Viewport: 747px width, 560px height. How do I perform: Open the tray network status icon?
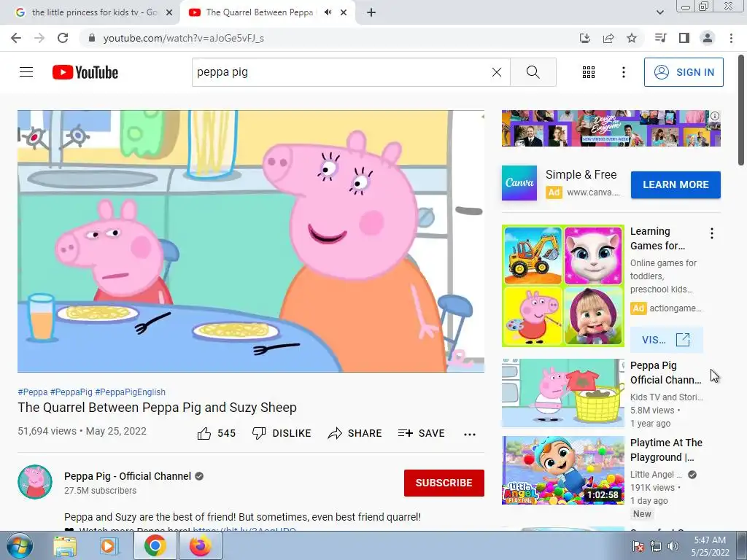click(656, 546)
